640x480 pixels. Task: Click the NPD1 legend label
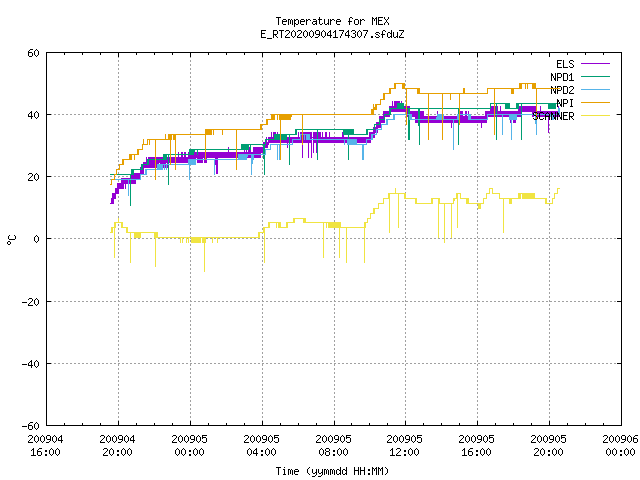pos(562,77)
